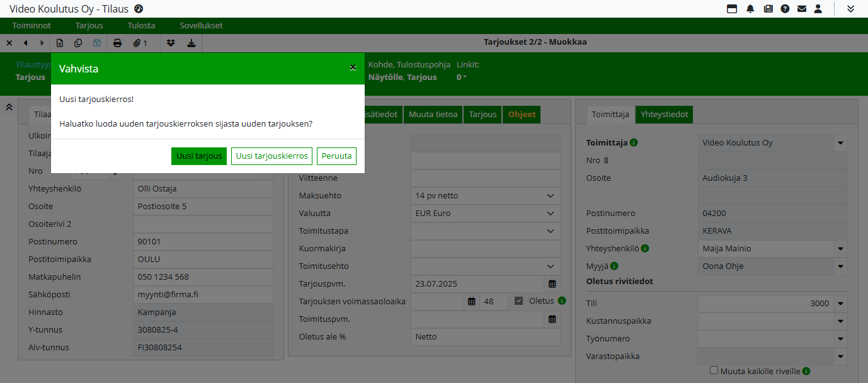
Task: Open the Toiminnot menu
Action: [31, 26]
